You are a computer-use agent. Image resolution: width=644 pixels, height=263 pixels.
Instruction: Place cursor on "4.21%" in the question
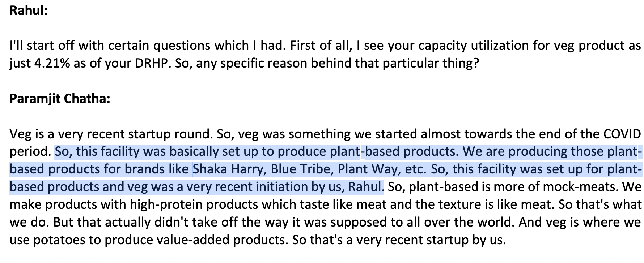(x=52, y=64)
